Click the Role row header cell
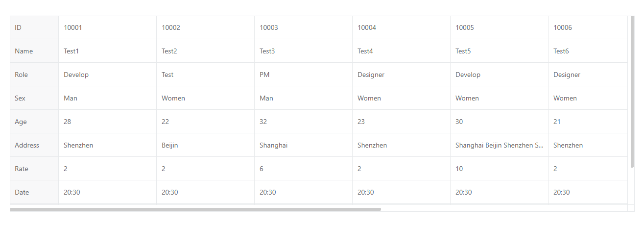Screen dimensions: 644x225 [x=34, y=75]
